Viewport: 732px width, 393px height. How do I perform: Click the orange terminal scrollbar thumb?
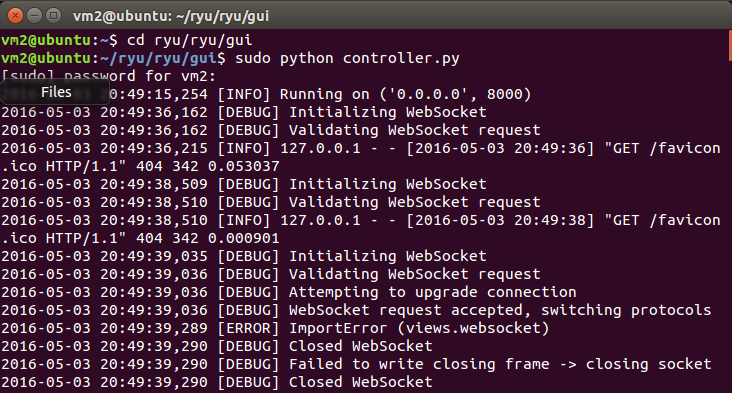pos(730,45)
